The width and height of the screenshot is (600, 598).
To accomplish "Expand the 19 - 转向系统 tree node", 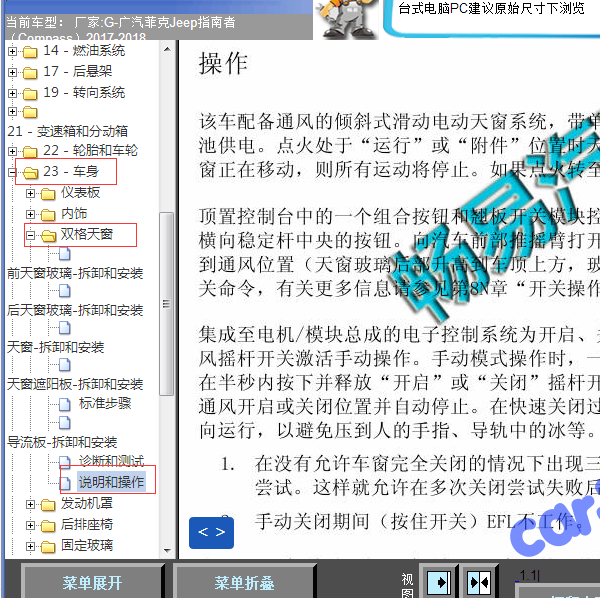I will (x=12, y=93).
